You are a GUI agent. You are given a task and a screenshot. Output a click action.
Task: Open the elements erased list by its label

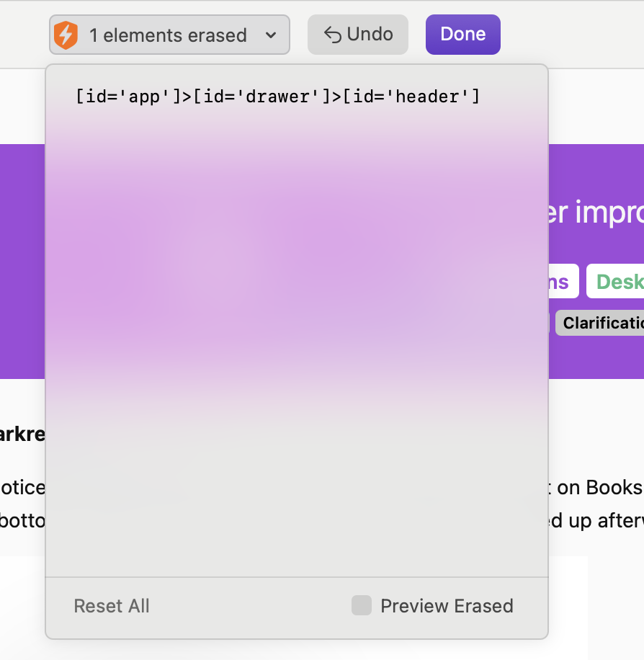tap(167, 35)
